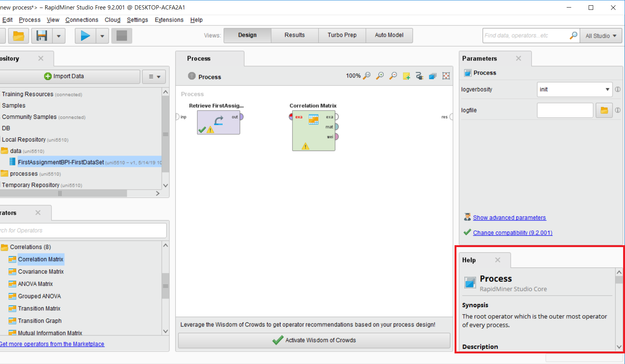Viewport: 625px width, 364px height.
Task: Open the Auto Model view
Action: pos(389,35)
